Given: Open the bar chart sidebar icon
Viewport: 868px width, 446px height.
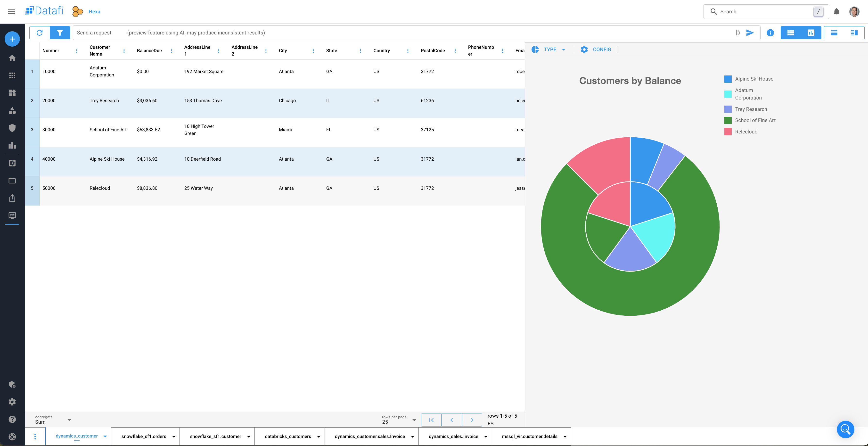Looking at the screenshot, I should click(x=12, y=146).
